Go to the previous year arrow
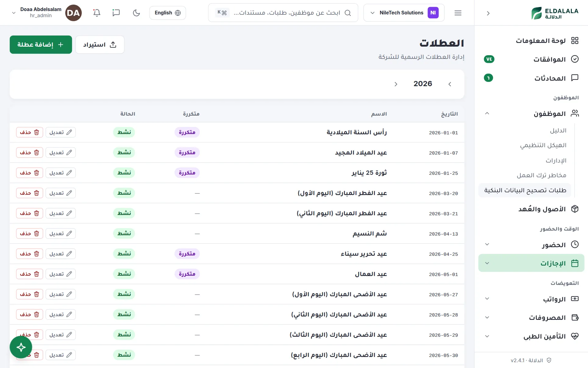The image size is (588, 368). [x=450, y=84]
